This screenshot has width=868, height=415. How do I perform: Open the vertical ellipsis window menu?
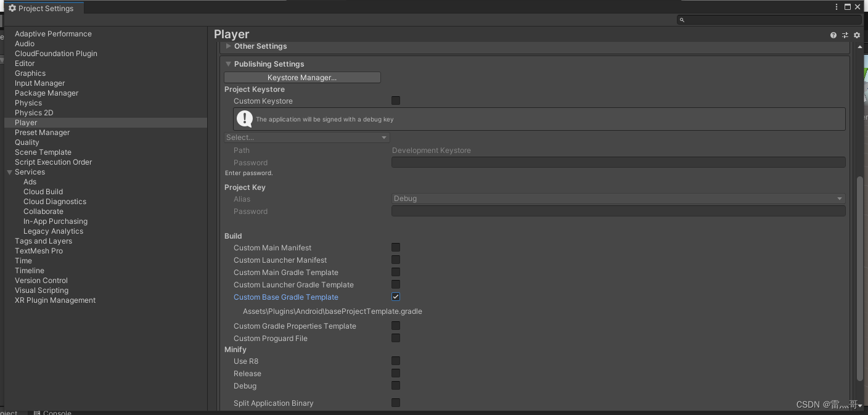pos(836,7)
